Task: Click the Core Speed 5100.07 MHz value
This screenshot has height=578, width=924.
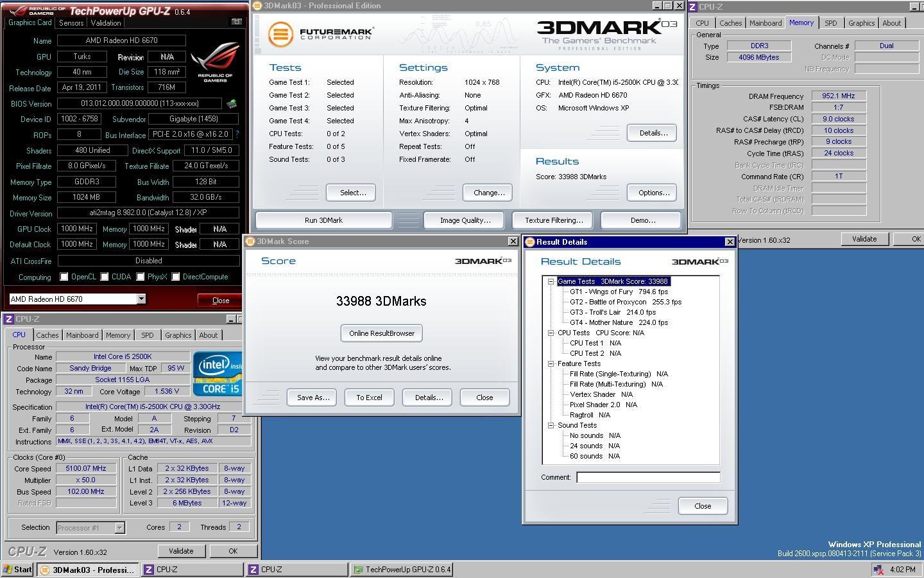Action: tap(86, 469)
